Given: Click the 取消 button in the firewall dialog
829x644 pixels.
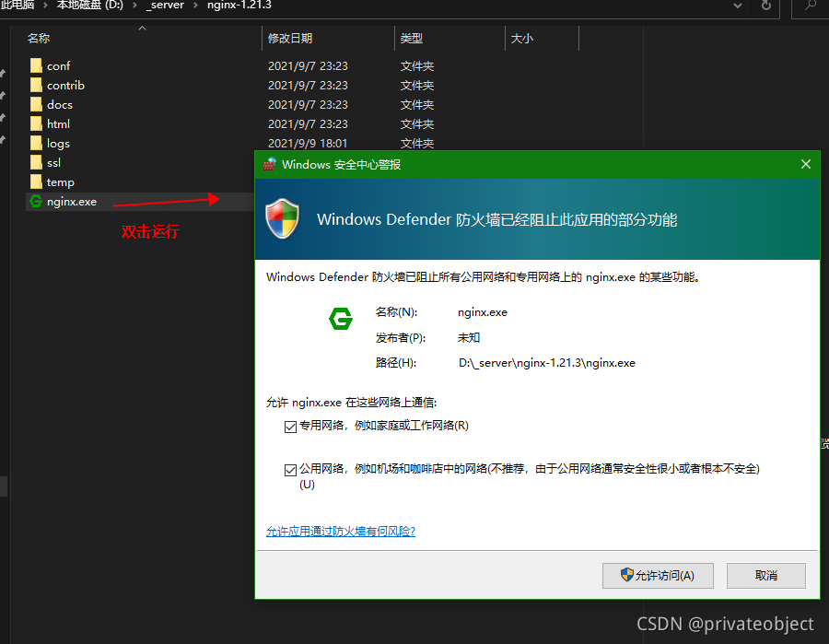Looking at the screenshot, I should point(765,575).
